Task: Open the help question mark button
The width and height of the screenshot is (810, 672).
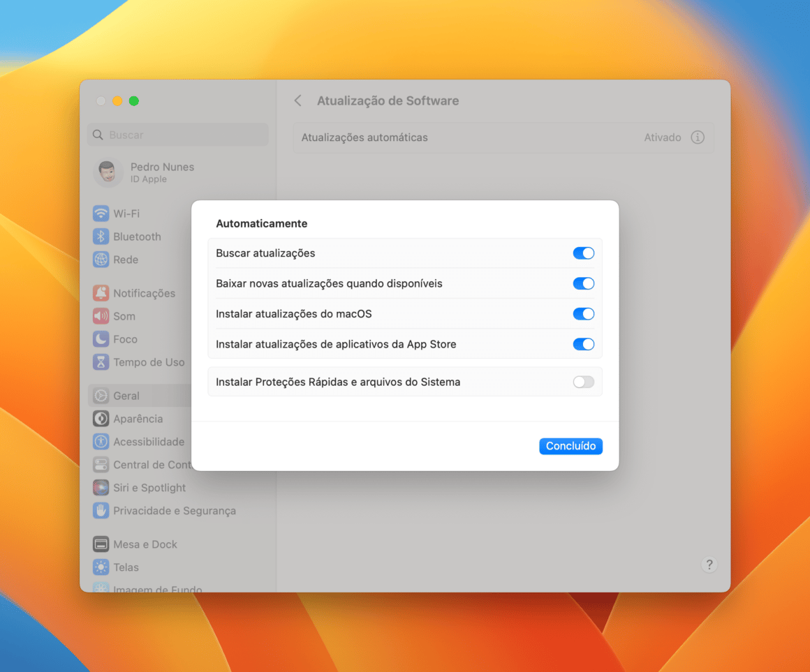Action: [x=709, y=564]
